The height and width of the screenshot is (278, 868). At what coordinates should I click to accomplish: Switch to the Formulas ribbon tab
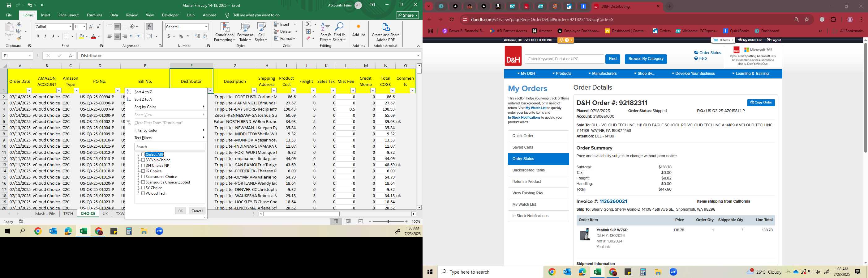tap(94, 15)
